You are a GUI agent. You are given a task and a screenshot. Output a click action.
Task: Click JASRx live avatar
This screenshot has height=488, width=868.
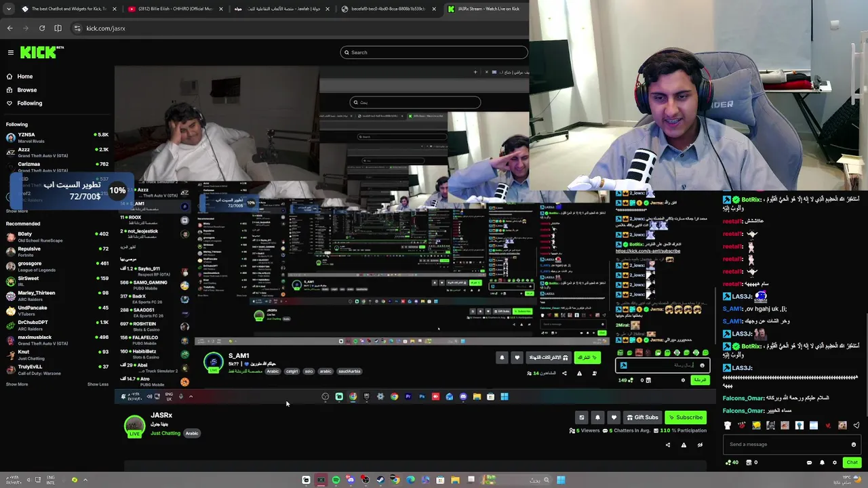tap(134, 426)
